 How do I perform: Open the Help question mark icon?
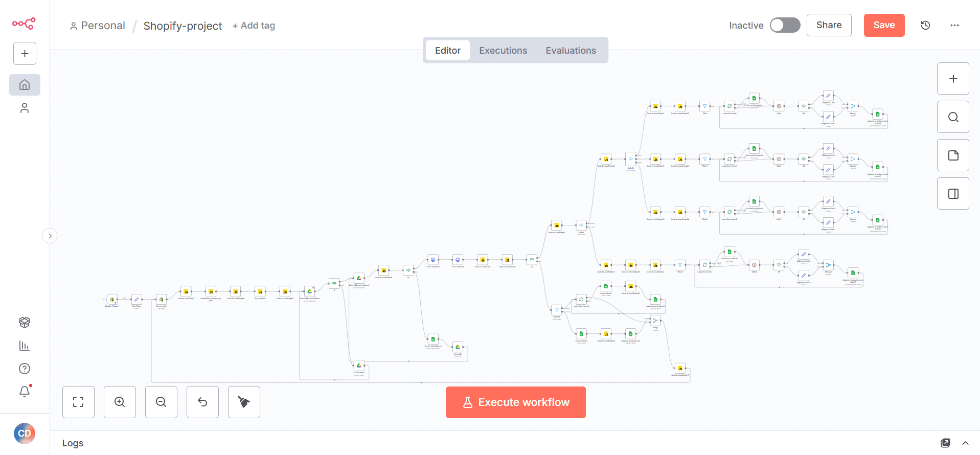[25, 369]
